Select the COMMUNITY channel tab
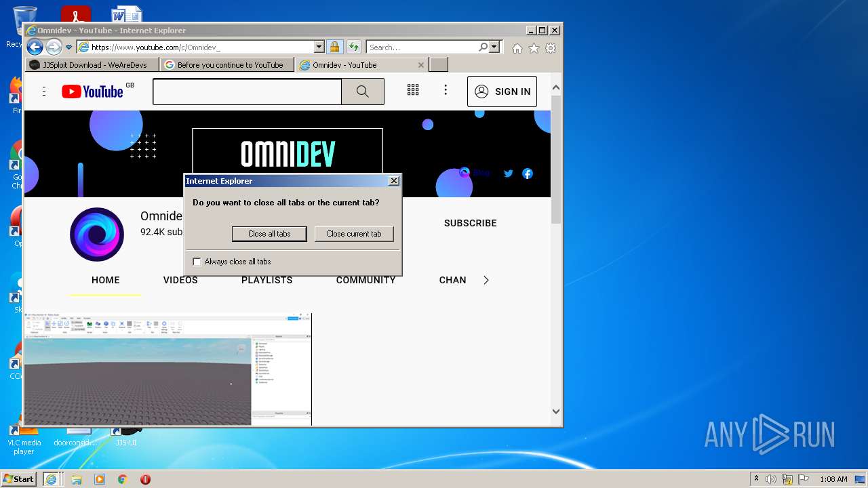The width and height of the screenshot is (868, 488). [366, 280]
